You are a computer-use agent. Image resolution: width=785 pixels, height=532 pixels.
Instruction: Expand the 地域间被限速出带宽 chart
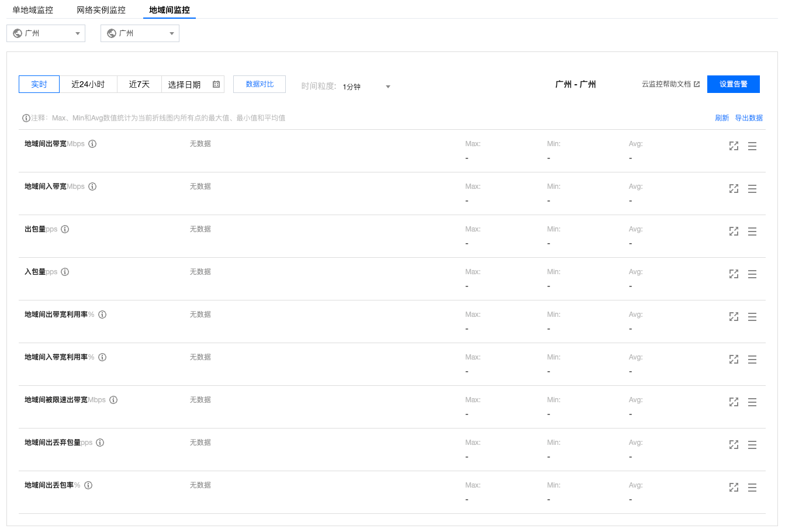[x=734, y=402]
